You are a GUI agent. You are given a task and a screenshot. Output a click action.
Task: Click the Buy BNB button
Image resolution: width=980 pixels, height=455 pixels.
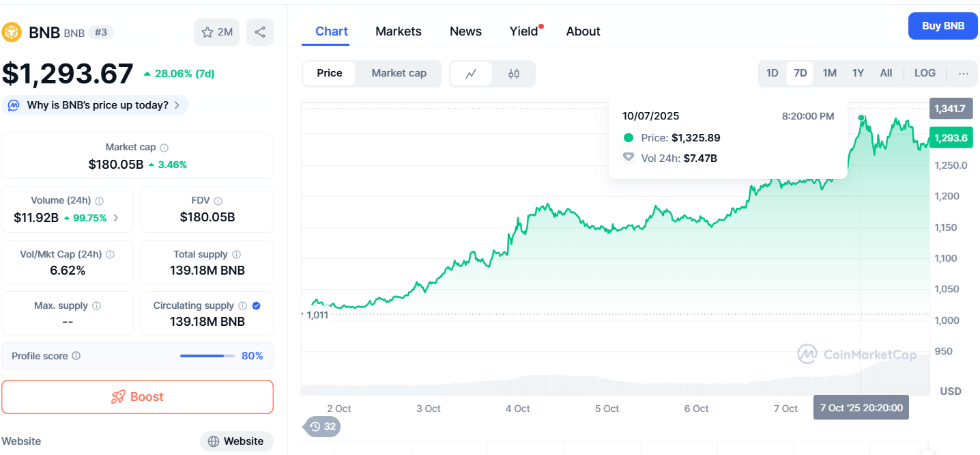943,26
